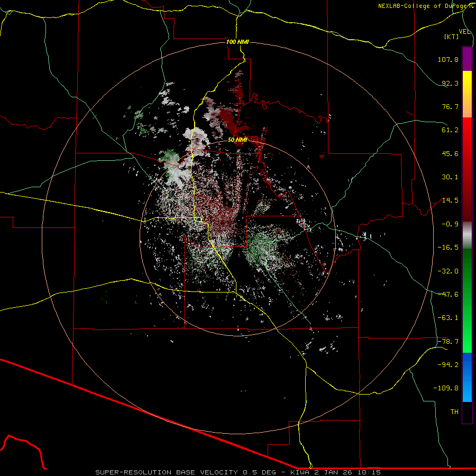Click the NEXLAB-College of DuPage credit text
The height and width of the screenshot is (476, 476).
coord(425,6)
